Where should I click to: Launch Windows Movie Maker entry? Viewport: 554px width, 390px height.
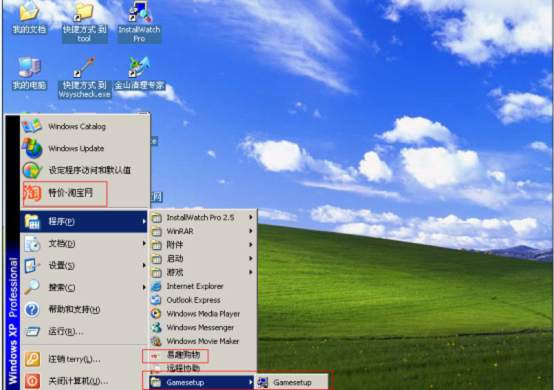(x=202, y=341)
